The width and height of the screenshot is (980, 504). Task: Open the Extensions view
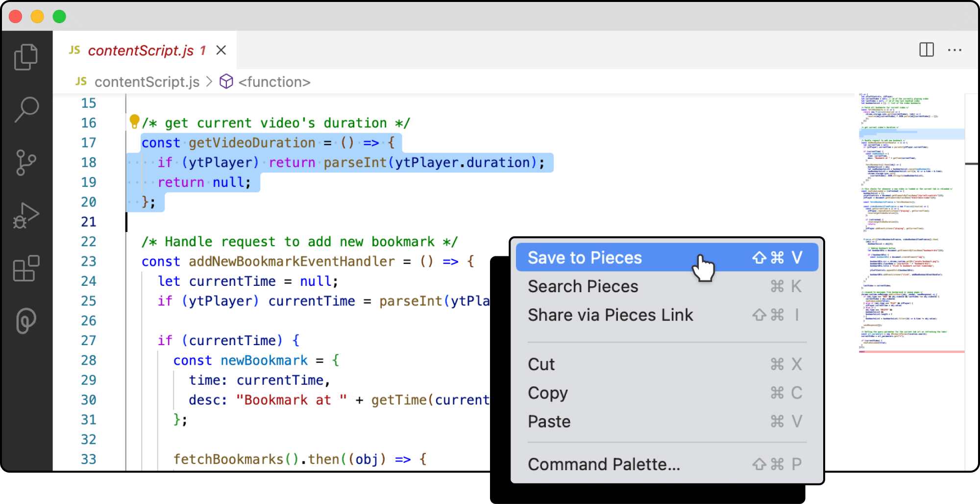(x=26, y=268)
